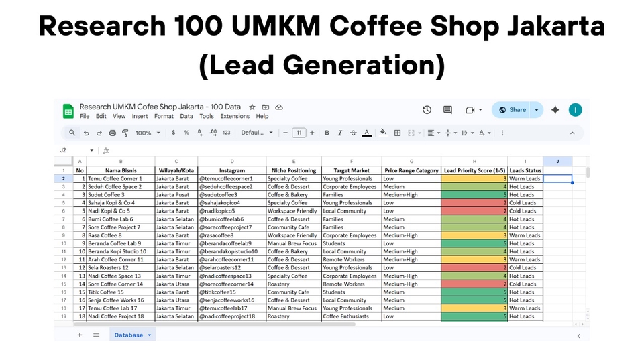Open the account avatar
This screenshot has width=644, height=362.
click(576, 110)
